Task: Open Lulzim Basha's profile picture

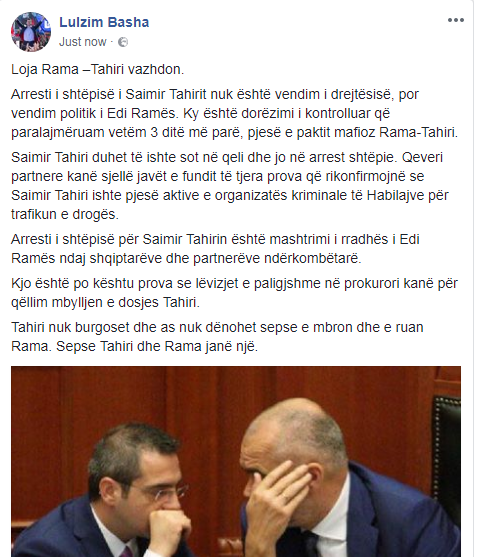Action: click(31, 32)
